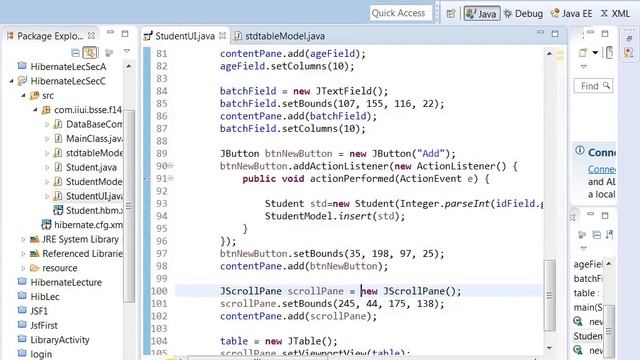Viewport: 640px width, 360px height.
Task: Collapse the src folder
Action: (23, 96)
